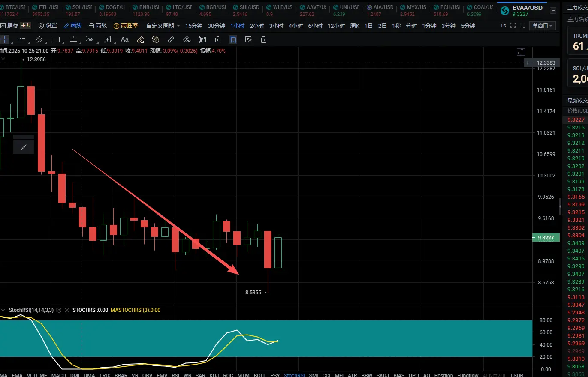This screenshot has width=588, height=377.
Task: Toggle the StochRSI indicator in bottom bar
Action: tap(294, 375)
